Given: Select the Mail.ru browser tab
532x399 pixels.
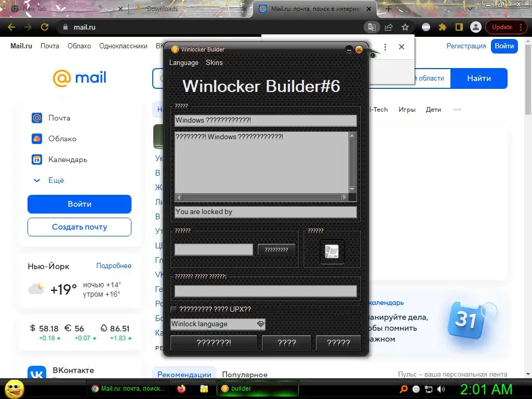Looking at the screenshot, I should (x=315, y=9).
